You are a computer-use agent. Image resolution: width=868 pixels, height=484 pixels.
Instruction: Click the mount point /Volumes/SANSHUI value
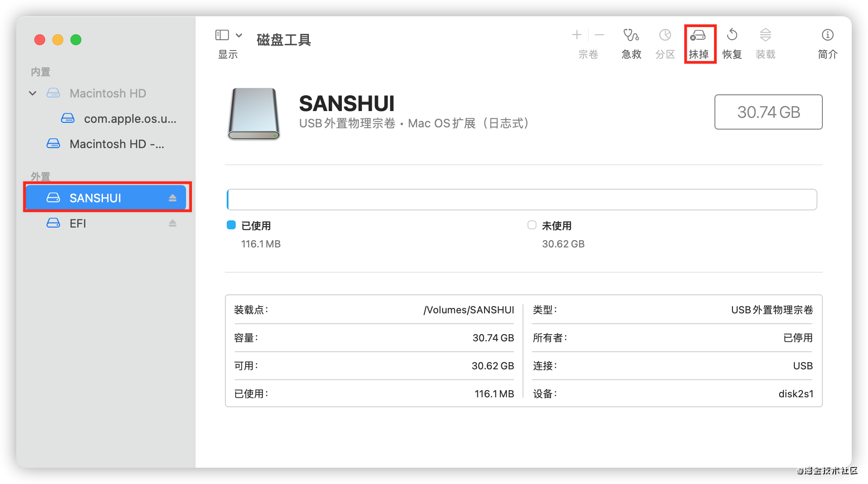pos(469,310)
